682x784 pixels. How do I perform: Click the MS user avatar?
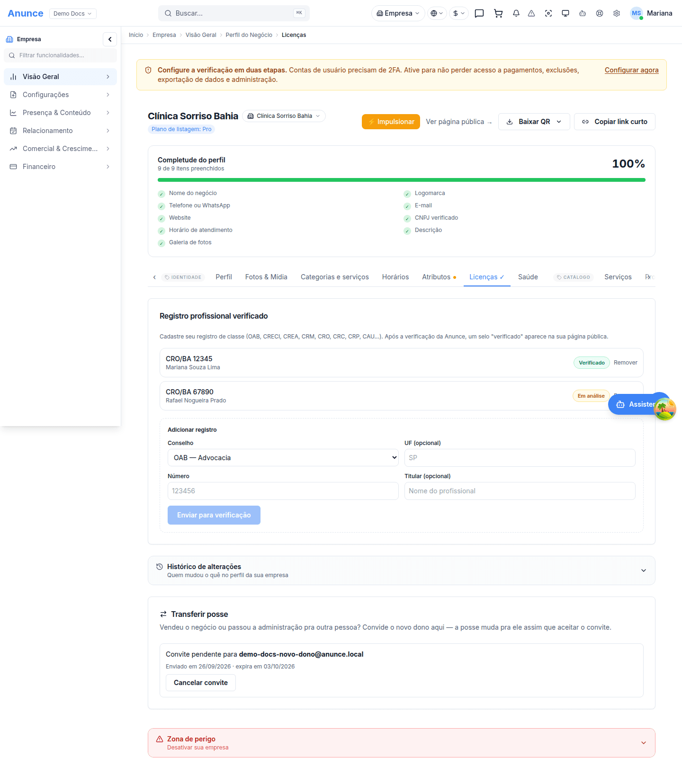pos(637,13)
